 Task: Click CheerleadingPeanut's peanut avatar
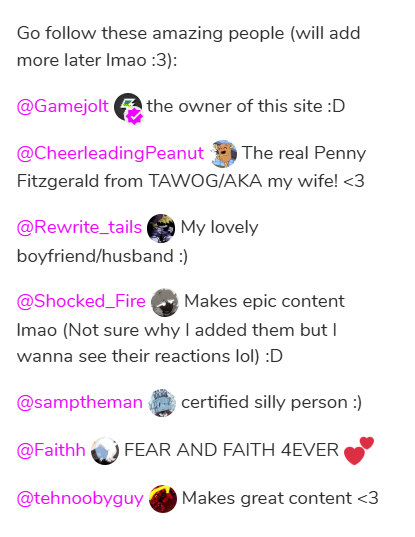(x=223, y=154)
